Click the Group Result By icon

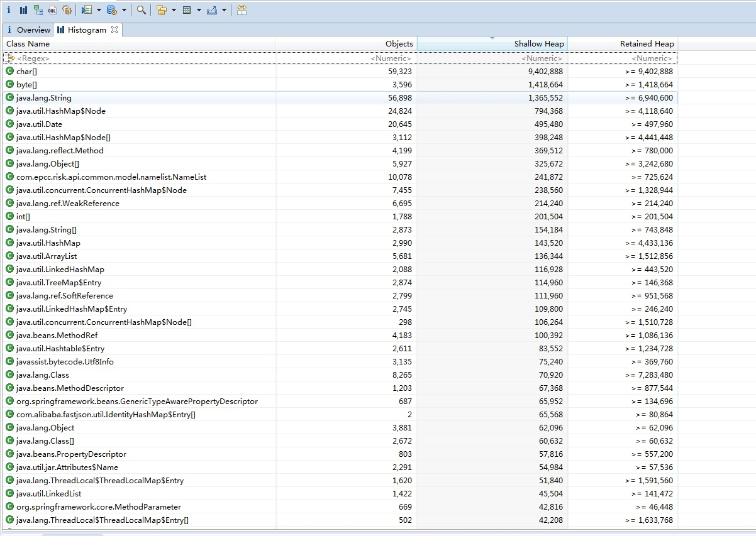click(x=162, y=10)
